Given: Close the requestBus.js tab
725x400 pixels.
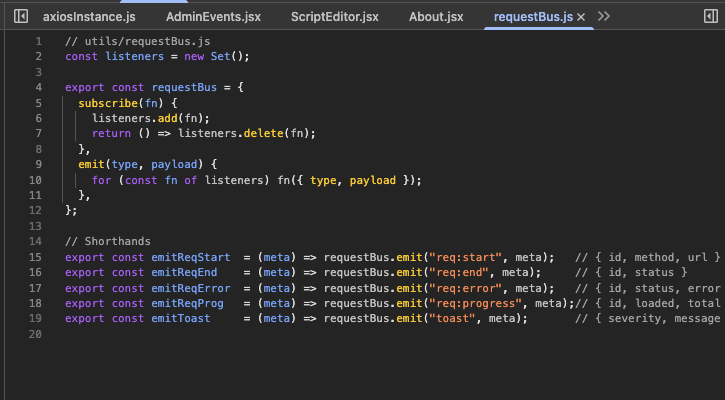Looking at the screenshot, I should [581, 17].
